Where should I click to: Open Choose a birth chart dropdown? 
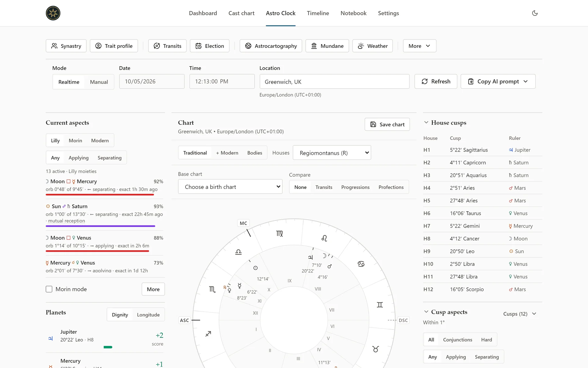[x=230, y=187]
